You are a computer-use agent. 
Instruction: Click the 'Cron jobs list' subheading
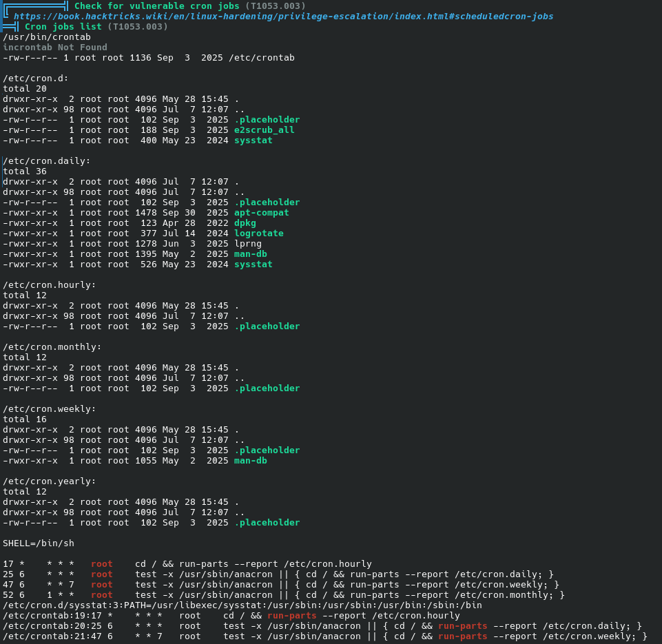(x=63, y=27)
